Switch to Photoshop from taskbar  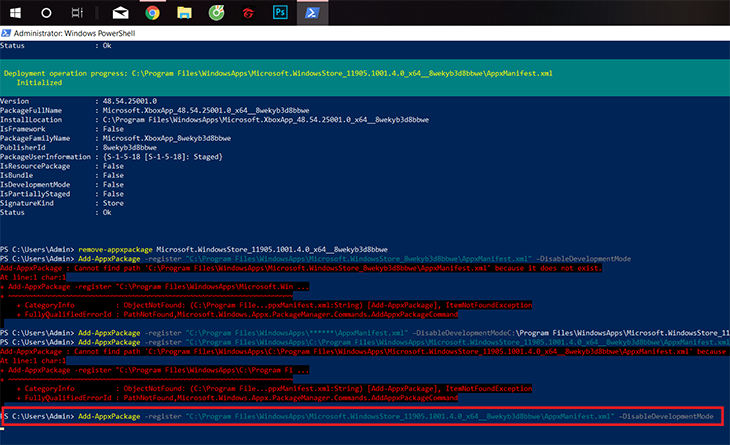(x=280, y=13)
